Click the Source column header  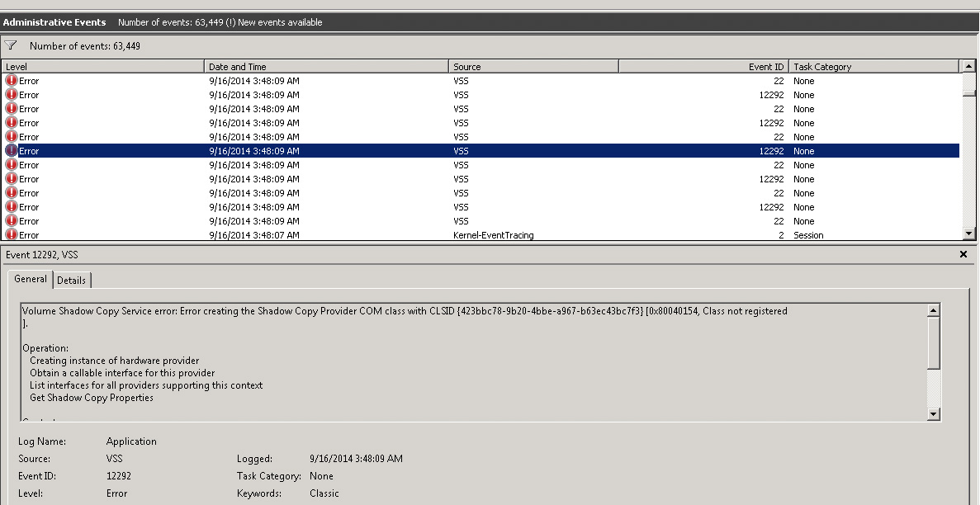click(533, 67)
